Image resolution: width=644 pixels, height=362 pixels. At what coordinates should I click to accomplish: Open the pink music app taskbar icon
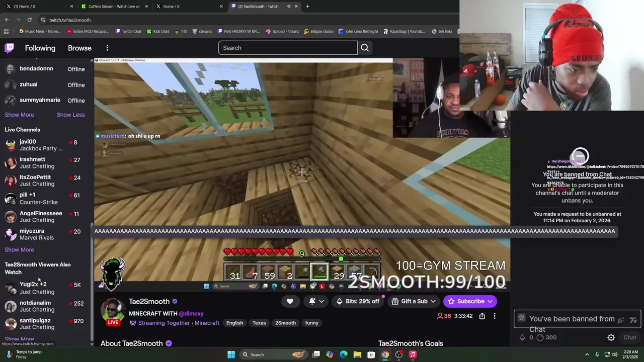point(413,354)
